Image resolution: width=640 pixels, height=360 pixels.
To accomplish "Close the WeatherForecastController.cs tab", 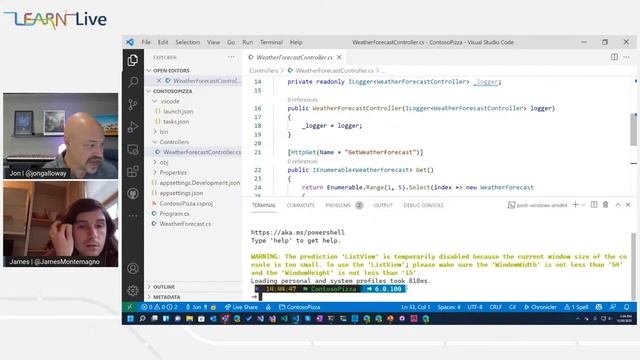I will click(339, 58).
